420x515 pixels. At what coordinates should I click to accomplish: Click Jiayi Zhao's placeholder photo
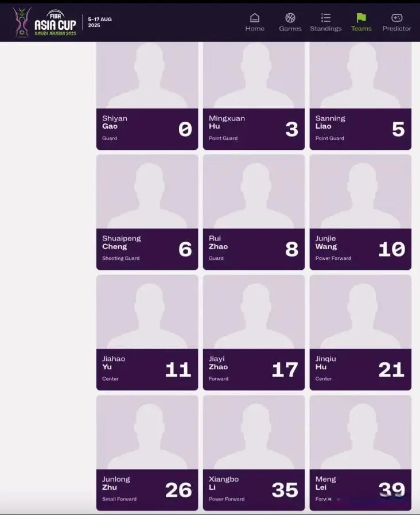point(254,312)
